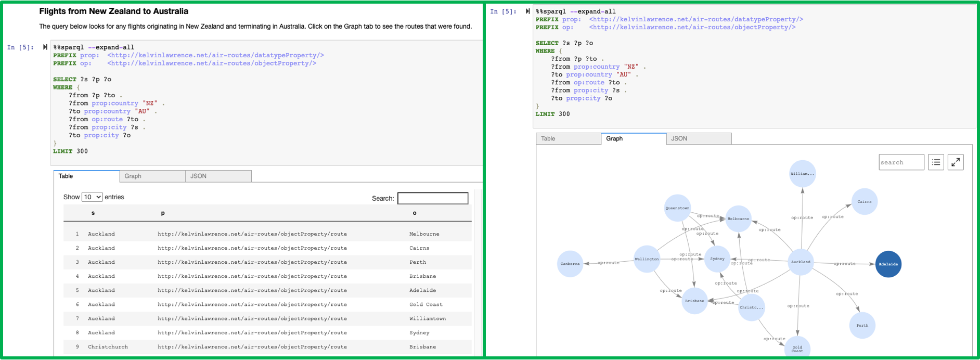
Task: Switch to the Graph tab in left panel
Action: [x=152, y=176]
